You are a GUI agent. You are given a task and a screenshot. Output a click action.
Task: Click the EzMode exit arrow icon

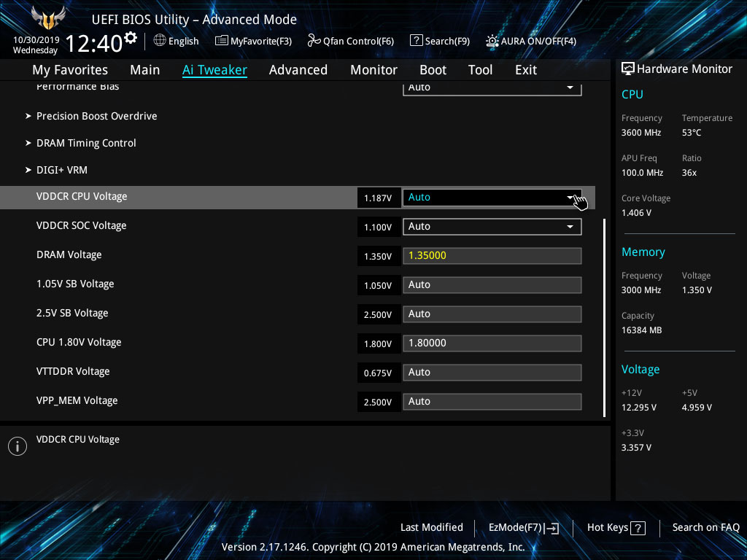click(x=551, y=528)
